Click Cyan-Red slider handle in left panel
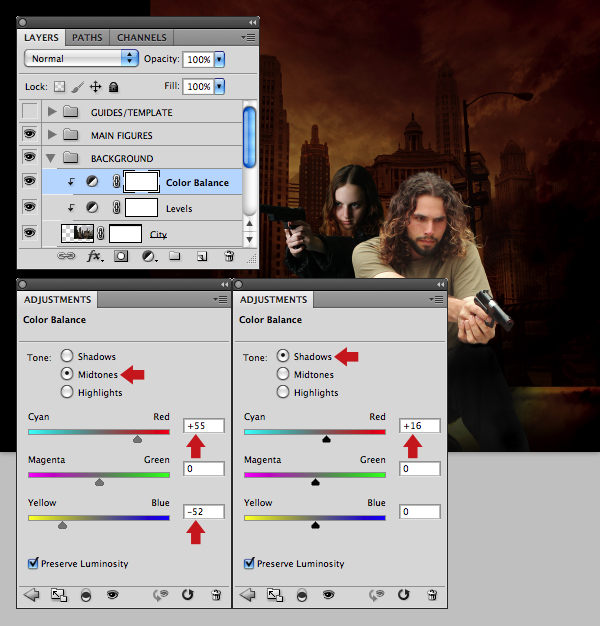This screenshot has height=626, width=600. [137, 439]
